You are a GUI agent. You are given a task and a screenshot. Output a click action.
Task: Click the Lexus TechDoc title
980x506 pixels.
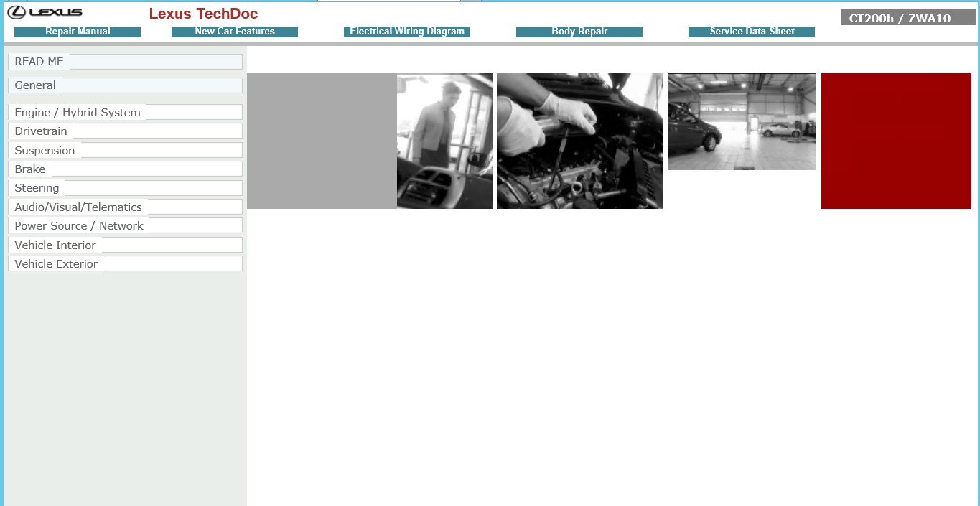click(x=203, y=14)
